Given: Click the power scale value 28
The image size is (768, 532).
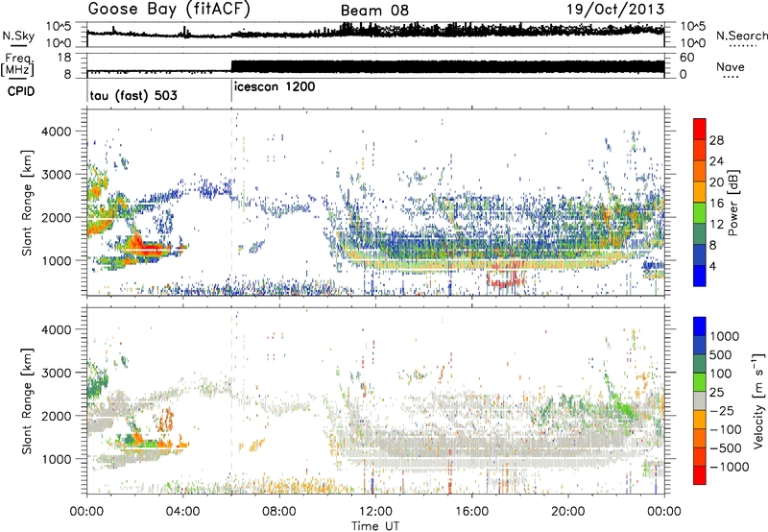Looking at the screenshot, I should point(716,140).
